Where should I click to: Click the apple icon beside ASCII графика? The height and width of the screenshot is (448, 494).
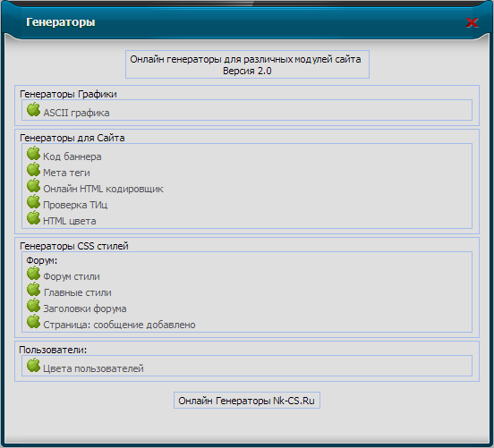[33, 110]
